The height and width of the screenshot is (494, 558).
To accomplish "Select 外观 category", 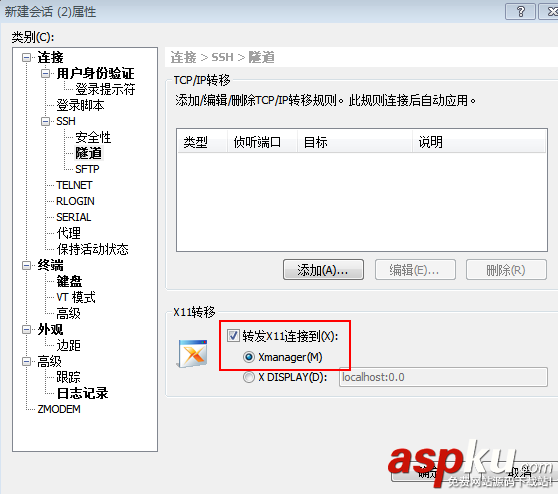I will coord(50,330).
